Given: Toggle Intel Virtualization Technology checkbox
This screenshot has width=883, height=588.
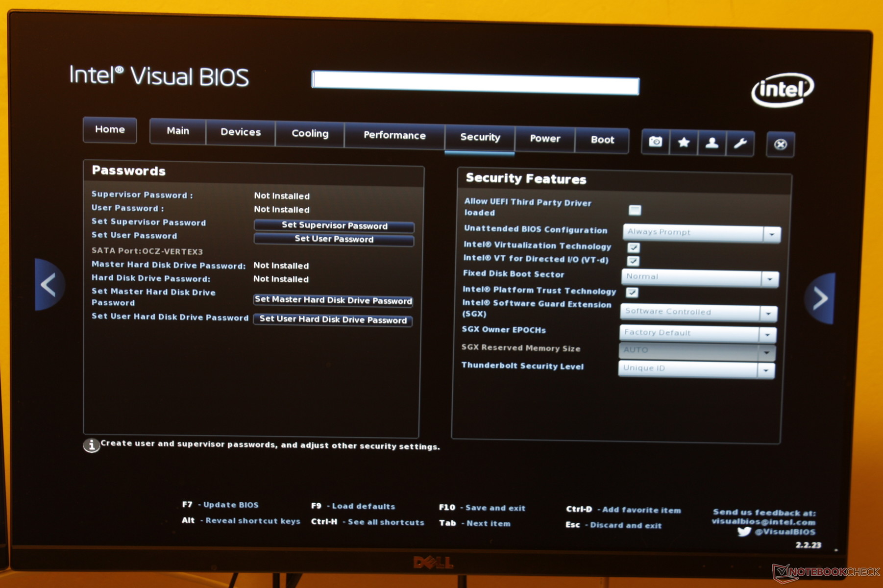Looking at the screenshot, I should coord(633,247).
